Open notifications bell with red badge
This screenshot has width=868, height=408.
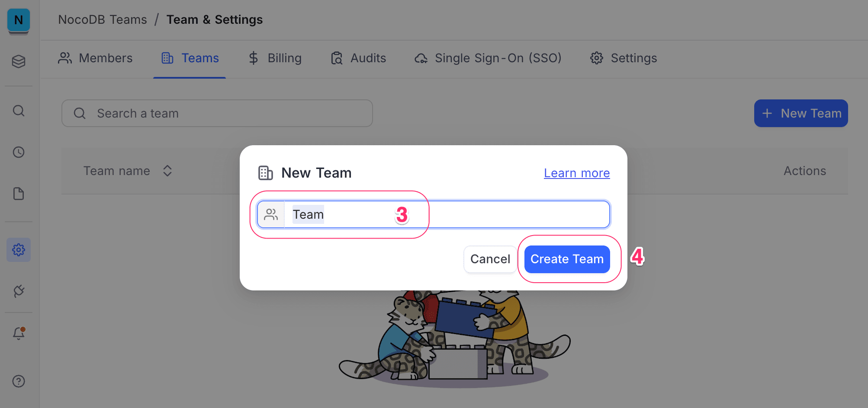(x=19, y=333)
